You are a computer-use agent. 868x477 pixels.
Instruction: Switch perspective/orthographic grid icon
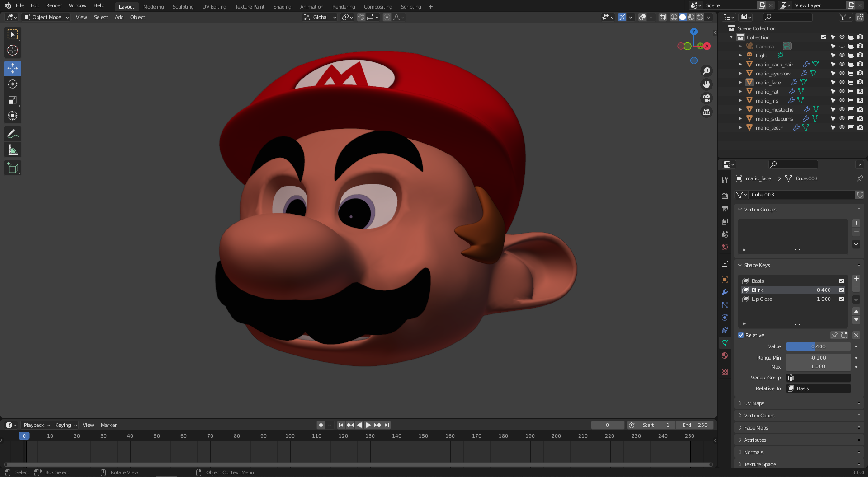tap(707, 112)
